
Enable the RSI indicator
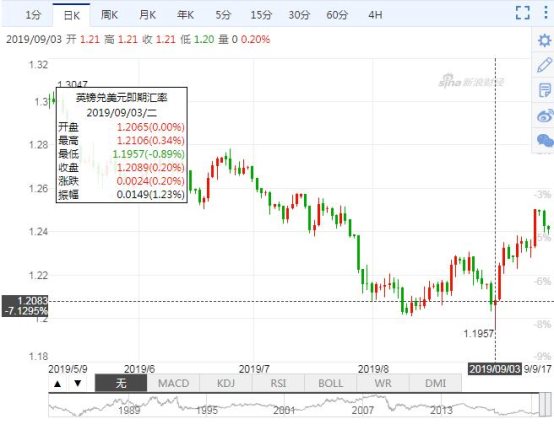point(278,383)
